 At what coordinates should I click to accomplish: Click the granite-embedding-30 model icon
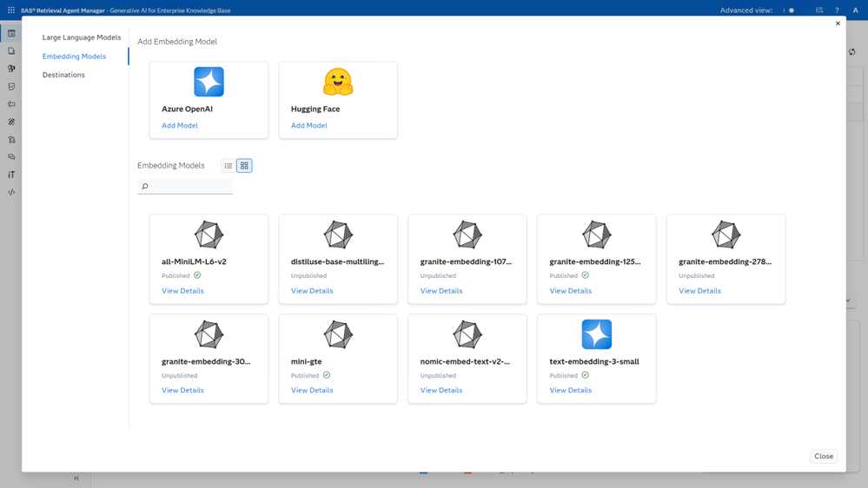pos(209,334)
